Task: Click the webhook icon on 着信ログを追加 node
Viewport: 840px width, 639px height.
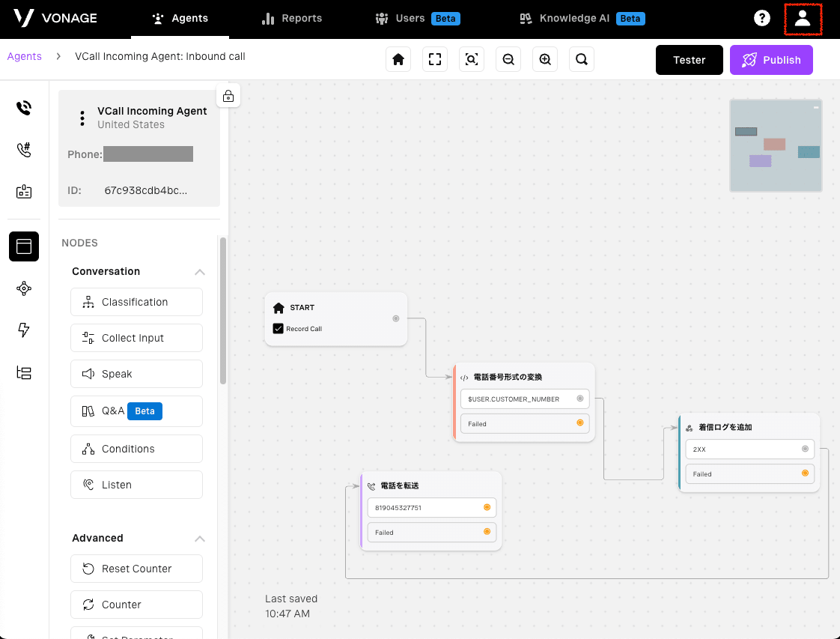Action: pyautogui.click(x=690, y=428)
